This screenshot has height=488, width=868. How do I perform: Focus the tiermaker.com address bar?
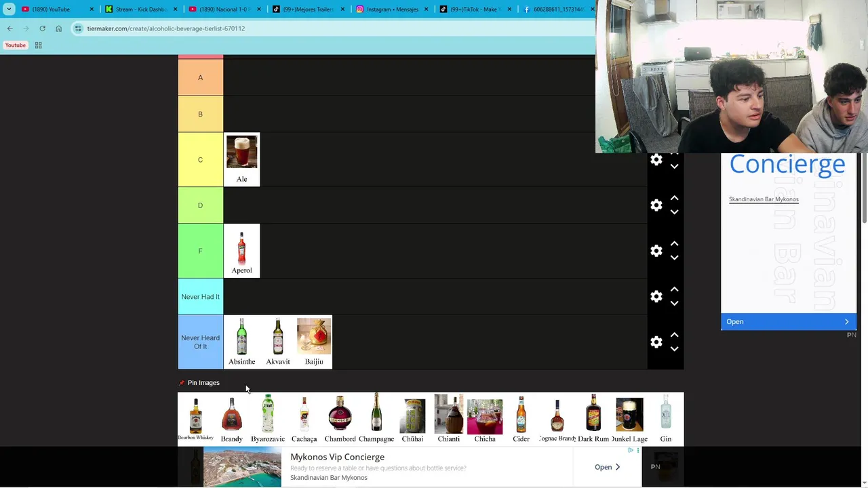tap(332, 28)
